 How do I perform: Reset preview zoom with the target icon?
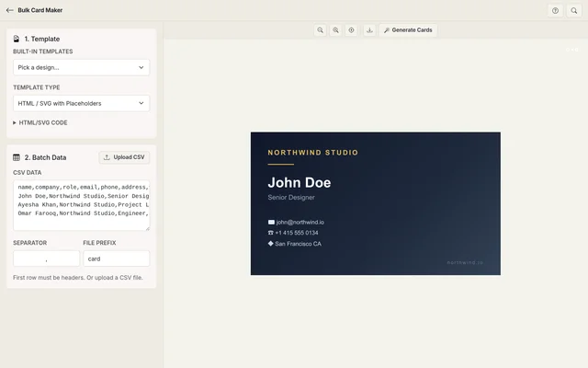[351, 30]
